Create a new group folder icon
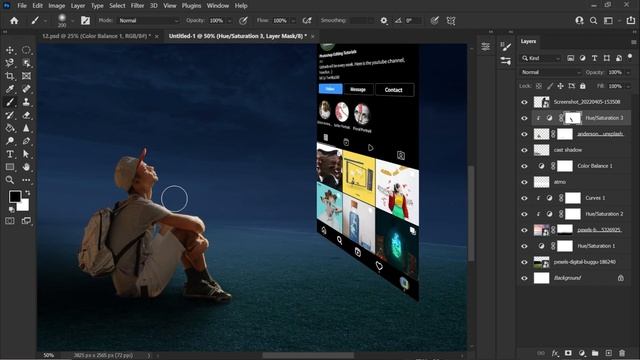This screenshot has width=640, height=360. click(x=595, y=353)
